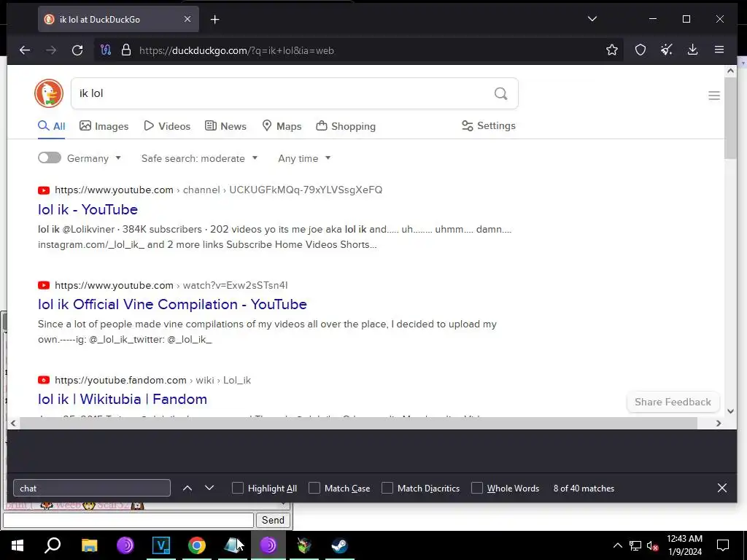Viewport: 747px width, 560px height.
Task: Enable the Highlight All checkbox
Action: (x=238, y=488)
